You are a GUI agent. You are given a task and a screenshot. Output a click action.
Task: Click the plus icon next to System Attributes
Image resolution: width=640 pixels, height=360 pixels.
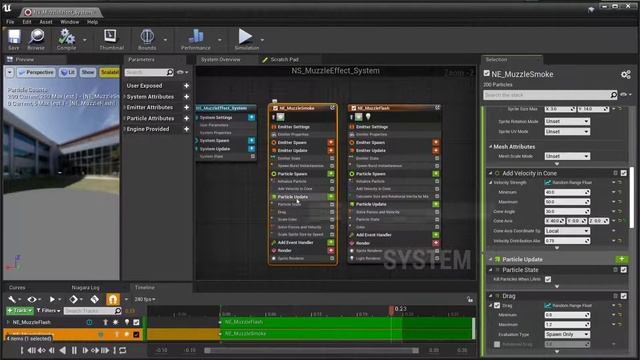187,97
